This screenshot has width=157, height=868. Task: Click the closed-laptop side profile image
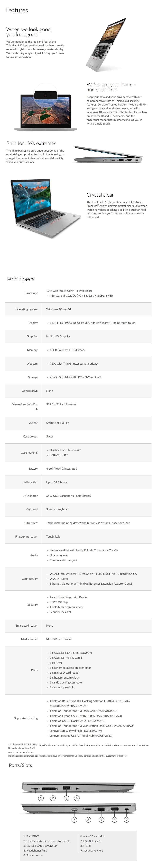(x=108, y=155)
